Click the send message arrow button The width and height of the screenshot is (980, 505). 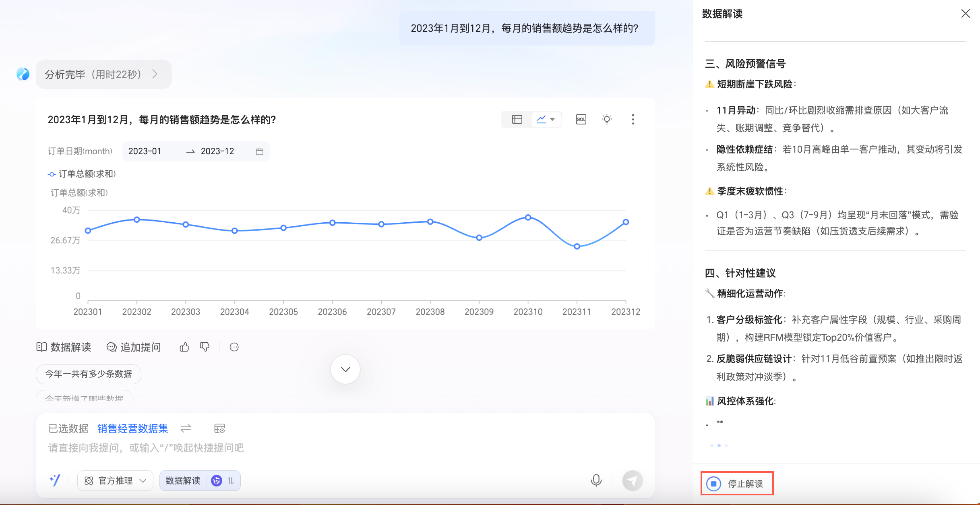pos(632,480)
